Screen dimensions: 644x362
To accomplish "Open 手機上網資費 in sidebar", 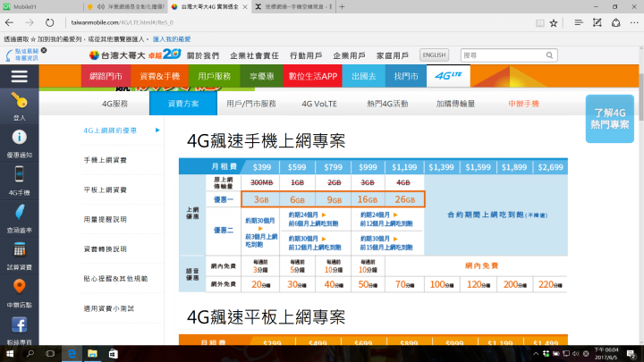I will pyautogui.click(x=106, y=160).
